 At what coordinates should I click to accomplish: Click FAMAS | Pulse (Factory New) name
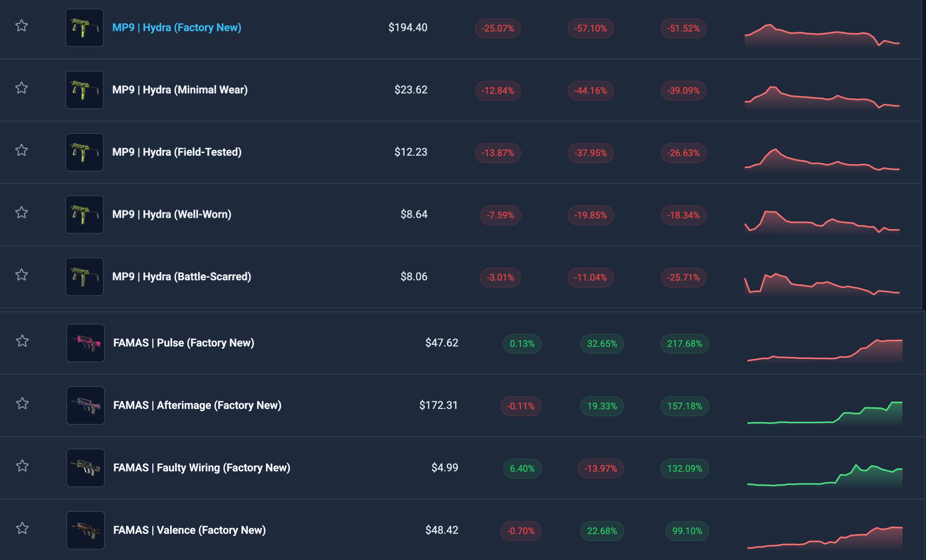(x=184, y=343)
